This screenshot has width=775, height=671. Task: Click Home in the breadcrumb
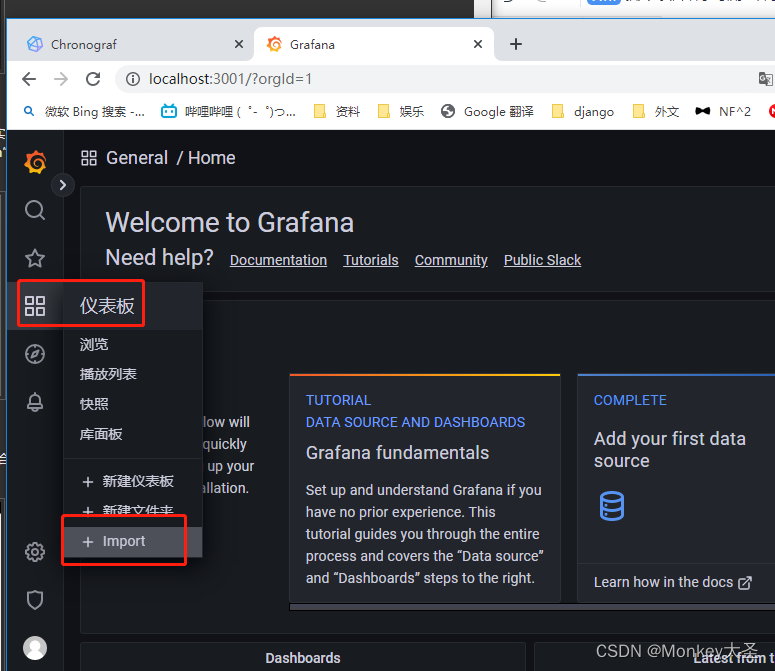[212, 158]
